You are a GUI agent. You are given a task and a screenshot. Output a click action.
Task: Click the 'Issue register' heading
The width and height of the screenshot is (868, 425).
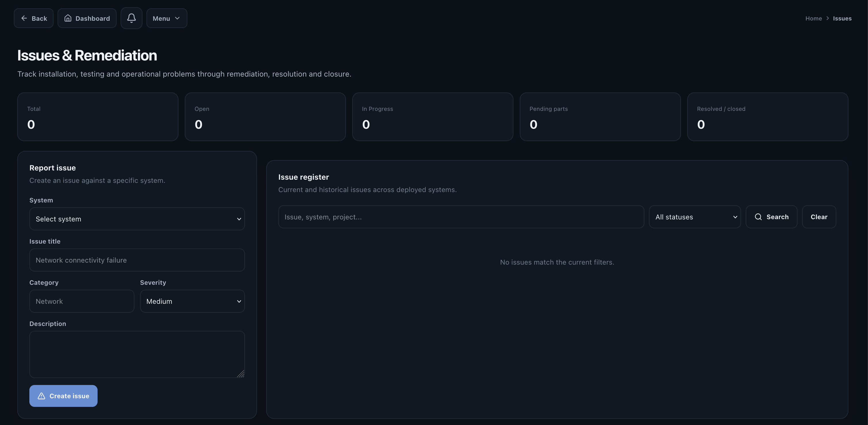[x=303, y=177]
